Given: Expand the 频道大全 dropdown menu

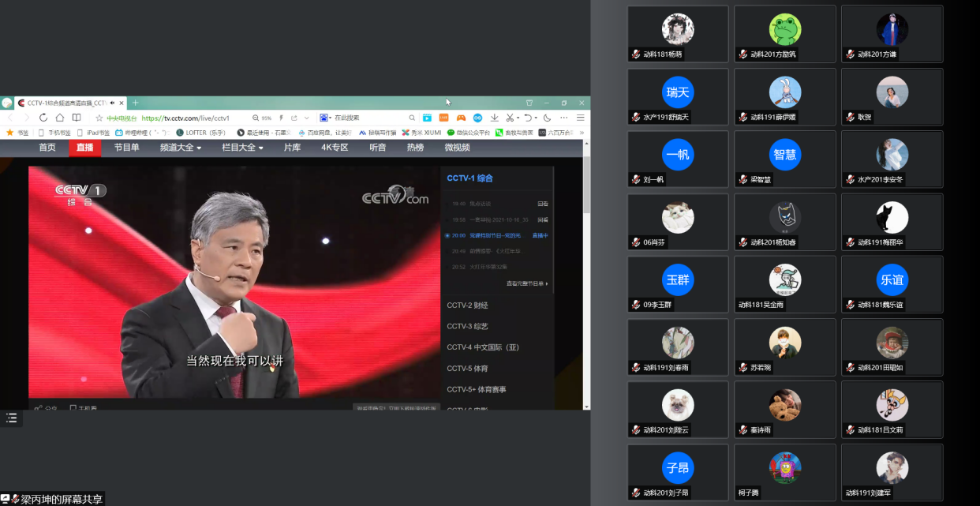Looking at the screenshot, I should pos(181,148).
